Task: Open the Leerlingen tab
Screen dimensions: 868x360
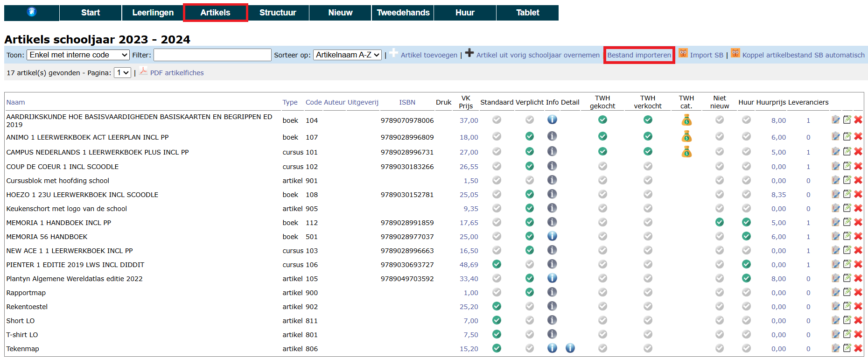Action: pos(153,13)
